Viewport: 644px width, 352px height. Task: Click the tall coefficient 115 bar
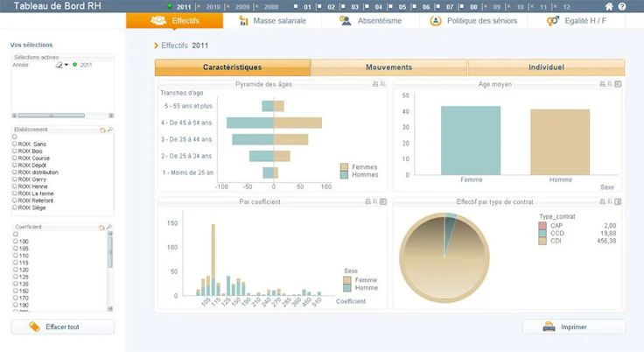213,259
